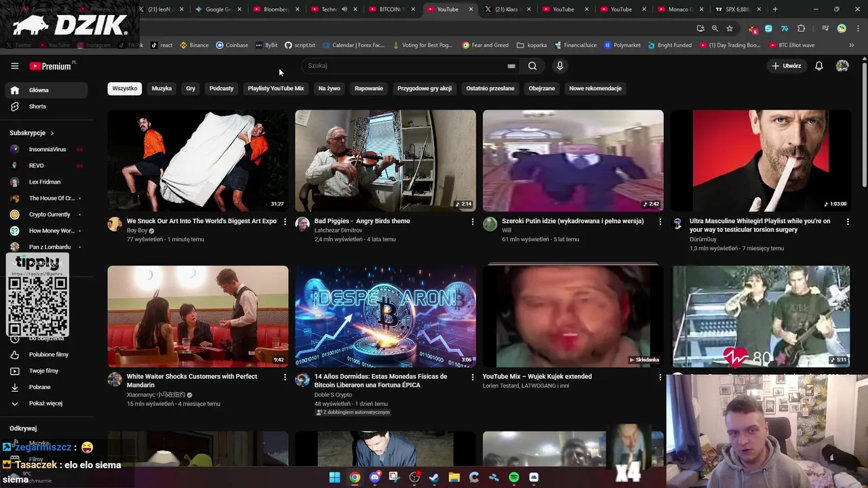Screen dimensions: 868x488
Task: Open the on-screen keyboard icon in search box
Action: coord(511,66)
